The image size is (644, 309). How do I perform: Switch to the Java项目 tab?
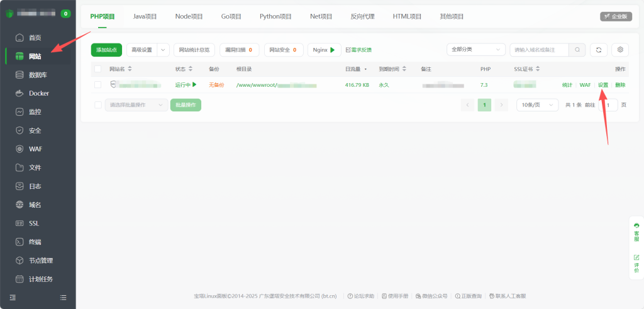pos(145,16)
